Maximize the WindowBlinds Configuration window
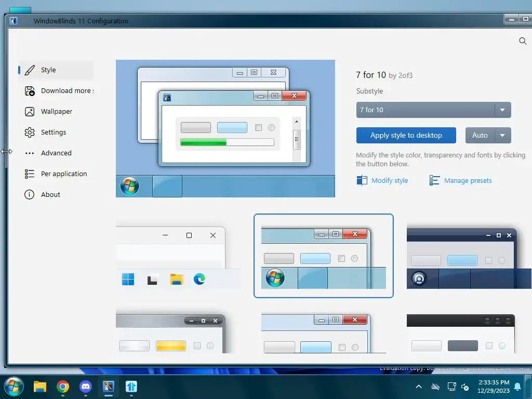This screenshot has width=532, height=399. [x=525, y=19]
